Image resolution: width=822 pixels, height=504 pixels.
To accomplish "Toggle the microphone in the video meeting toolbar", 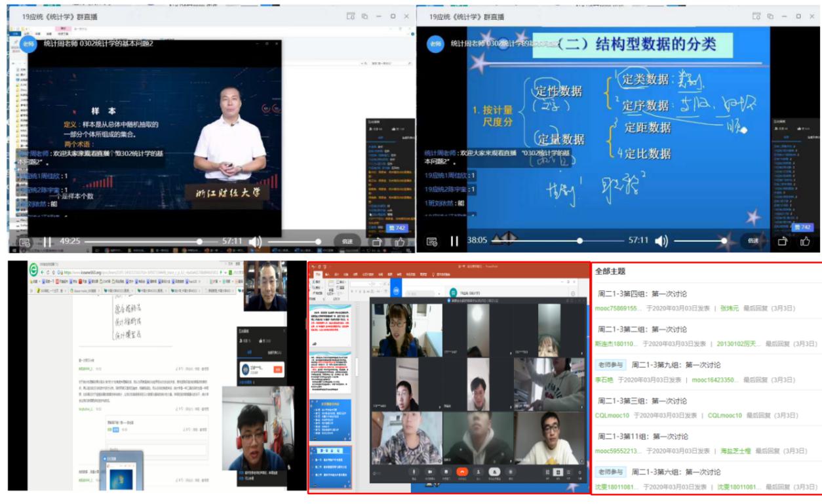I will (x=414, y=471).
